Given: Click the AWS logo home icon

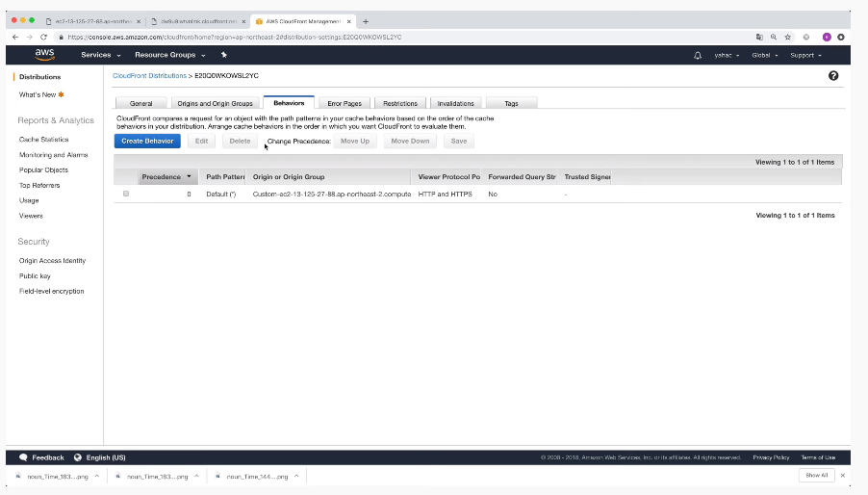Looking at the screenshot, I should point(45,54).
